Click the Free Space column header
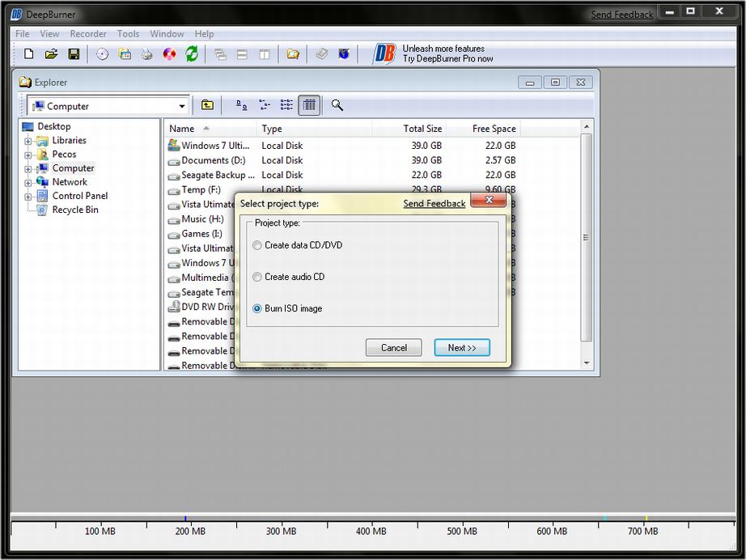746x560 pixels. click(483, 129)
